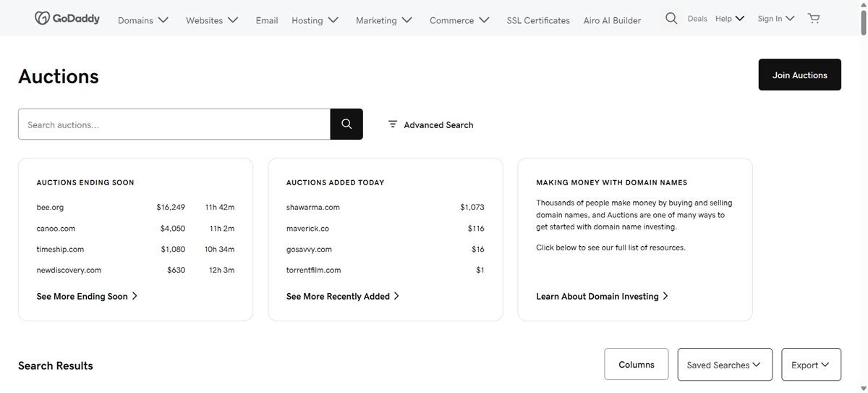Click the Search Results heading
Screen dimensions: 868x393
click(x=56, y=365)
